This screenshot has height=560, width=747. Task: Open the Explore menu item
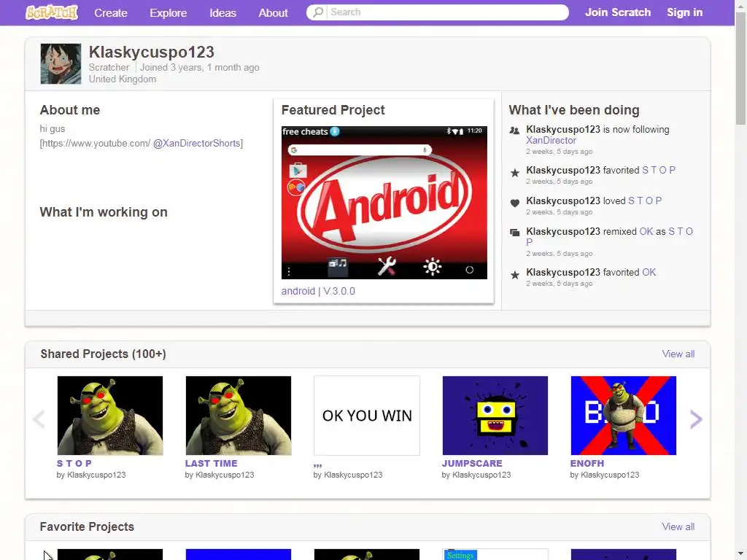pos(169,13)
